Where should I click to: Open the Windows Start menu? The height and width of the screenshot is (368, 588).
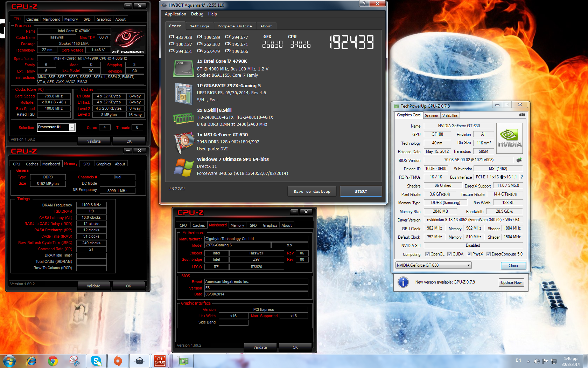pyautogui.click(x=9, y=361)
